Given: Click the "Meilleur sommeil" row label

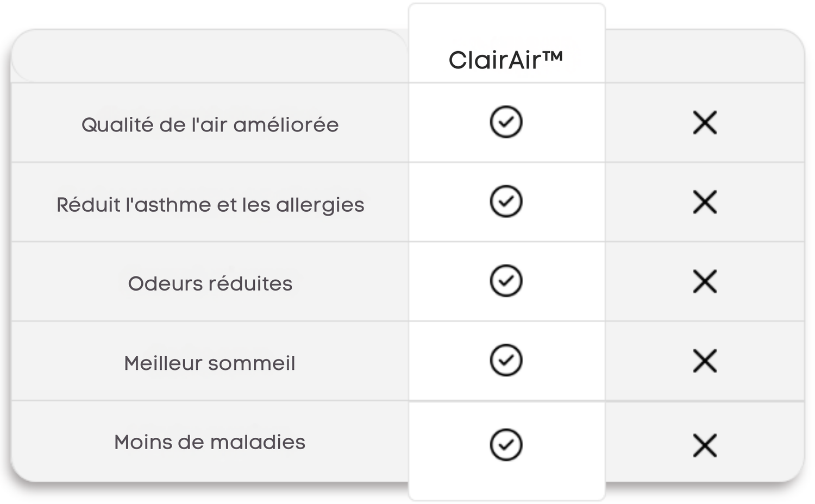Looking at the screenshot, I should pyautogui.click(x=210, y=363).
